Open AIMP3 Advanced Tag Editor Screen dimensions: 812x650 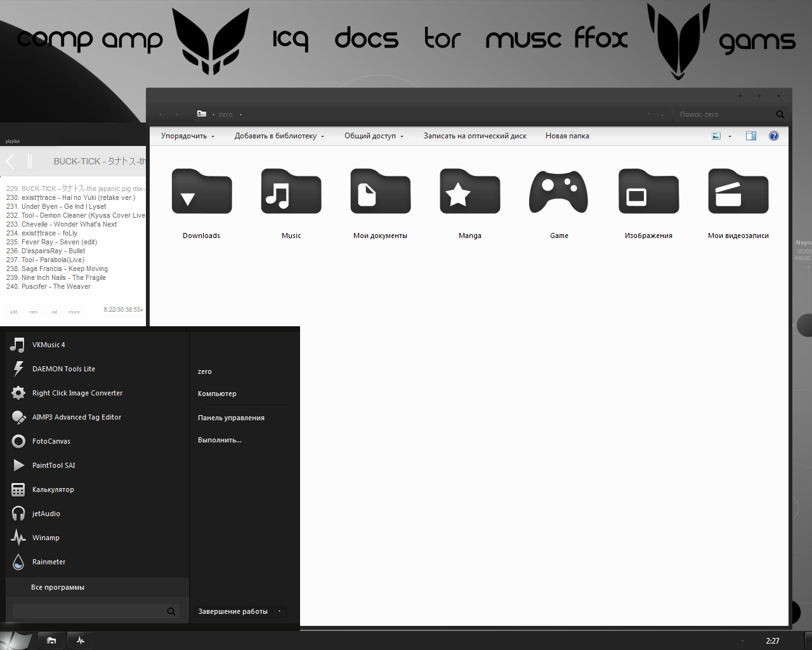coord(98,417)
